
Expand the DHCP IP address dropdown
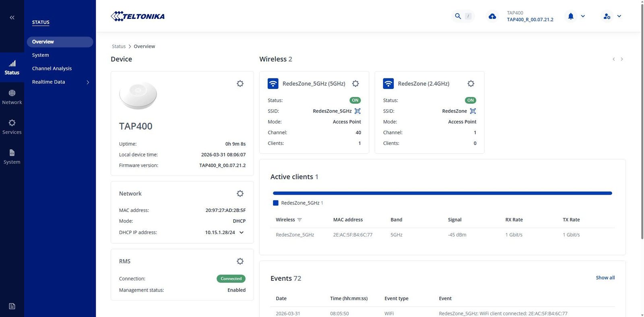coord(242,233)
